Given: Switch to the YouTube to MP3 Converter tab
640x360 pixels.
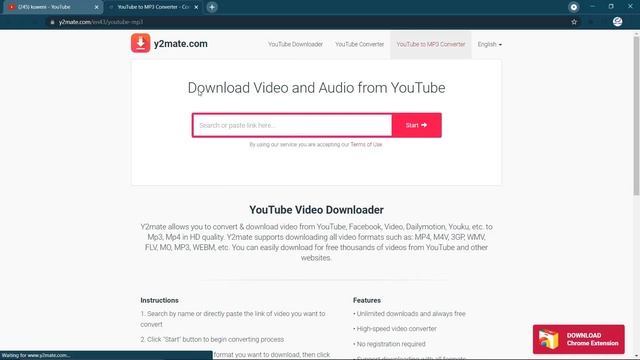Looking at the screenshot, I should (x=152, y=7).
